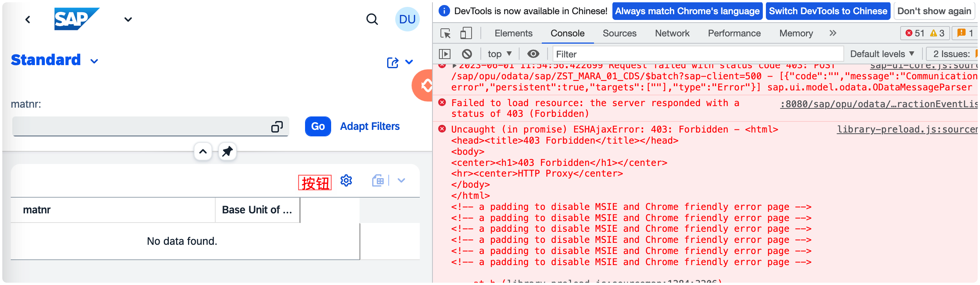Image resolution: width=980 pixels, height=285 pixels.
Task: Open the search magnifier icon
Action: coord(372,19)
